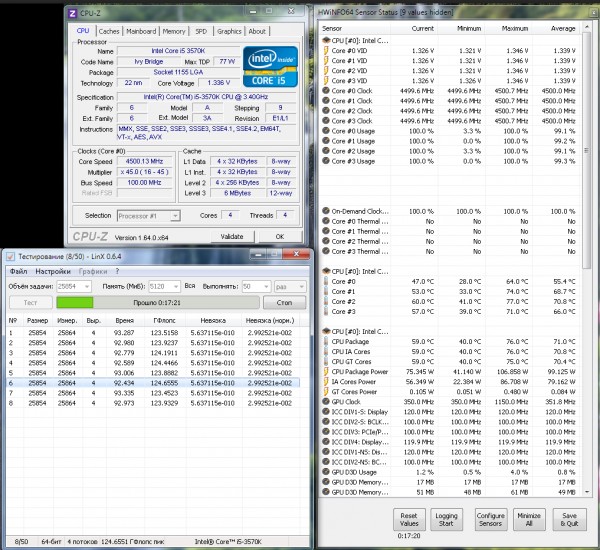Image resolution: width=600 pixels, height=550 pixels.
Task: Click the LinX progress bar showing Прошло 0:17:21
Action: (157, 302)
